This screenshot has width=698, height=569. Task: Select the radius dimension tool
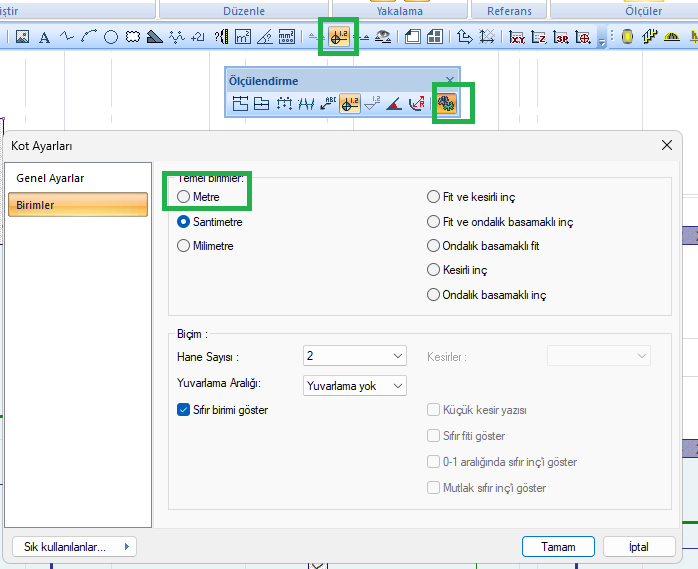pyautogui.click(x=417, y=103)
